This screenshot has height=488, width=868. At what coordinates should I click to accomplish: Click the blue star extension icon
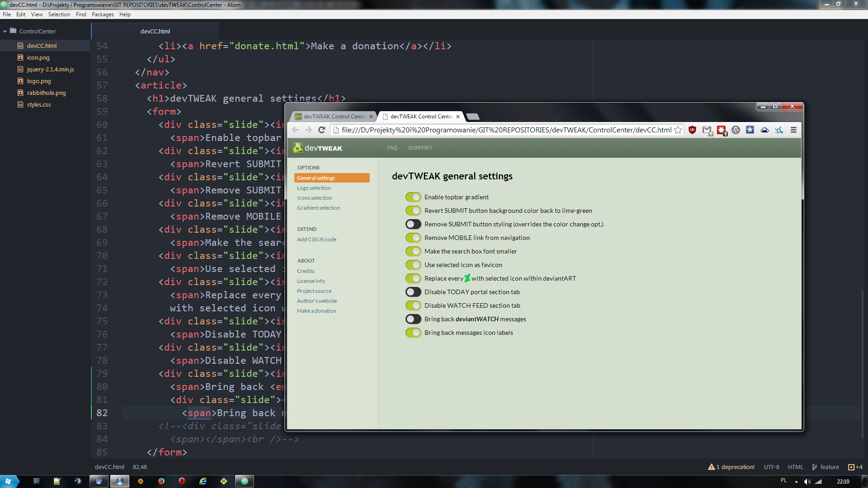750,130
